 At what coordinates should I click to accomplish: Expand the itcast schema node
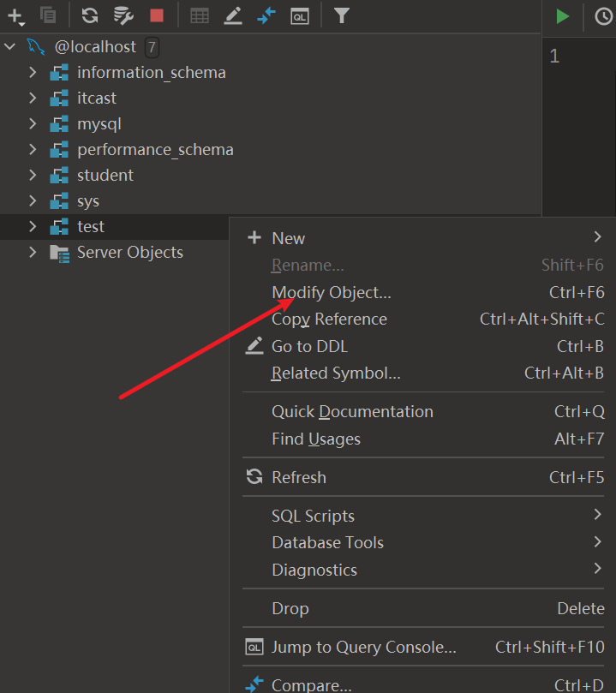coord(33,99)
